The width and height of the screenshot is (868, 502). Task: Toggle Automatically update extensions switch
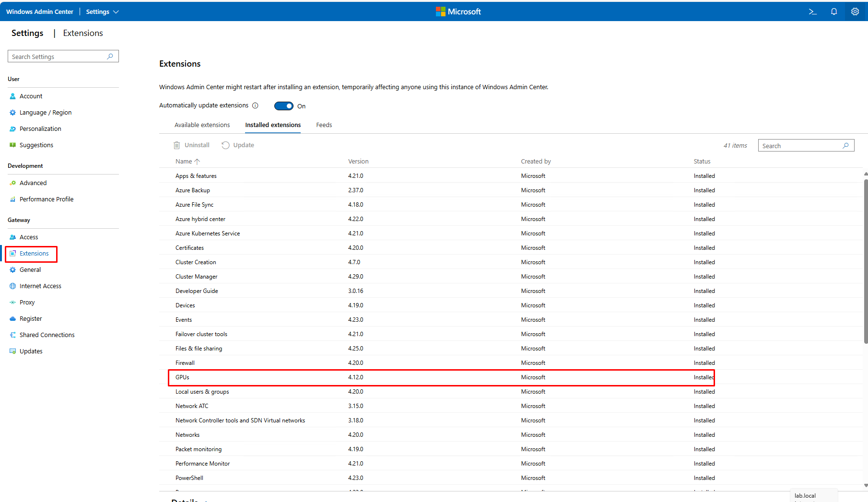click(283, 106)
